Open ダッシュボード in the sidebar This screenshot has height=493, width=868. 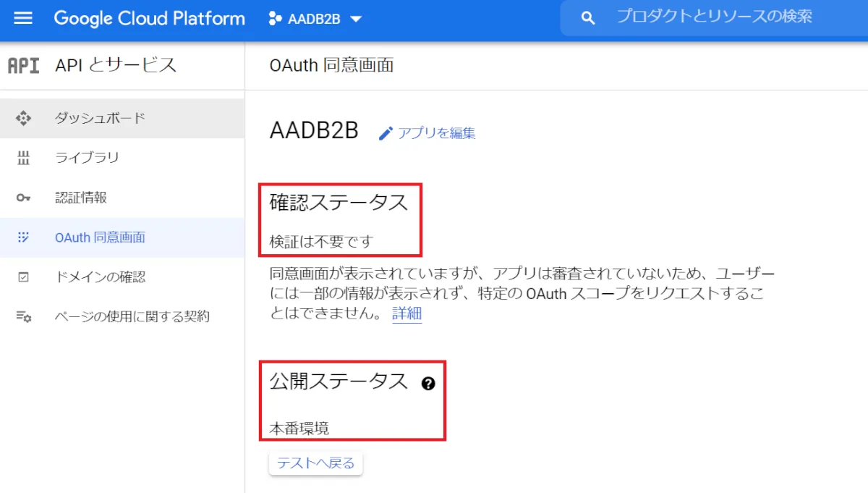pos(122,118)
